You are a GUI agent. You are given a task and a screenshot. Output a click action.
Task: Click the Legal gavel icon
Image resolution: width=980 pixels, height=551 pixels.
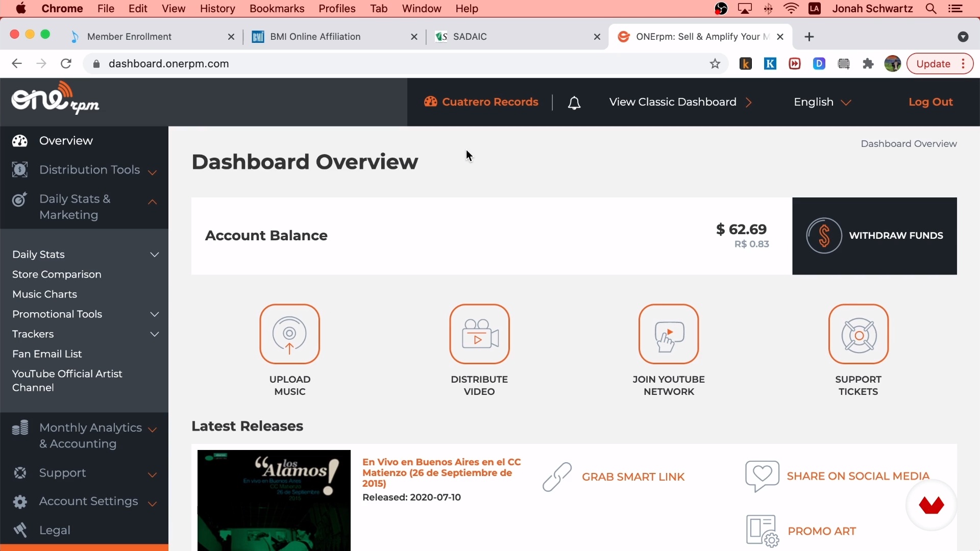[x=20, y=530]
